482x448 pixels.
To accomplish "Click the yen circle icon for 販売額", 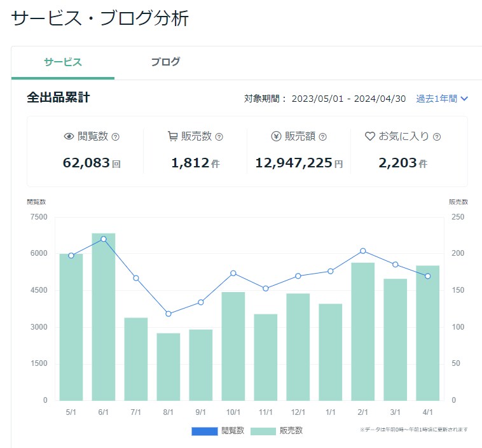I will (x=276, y=136).
